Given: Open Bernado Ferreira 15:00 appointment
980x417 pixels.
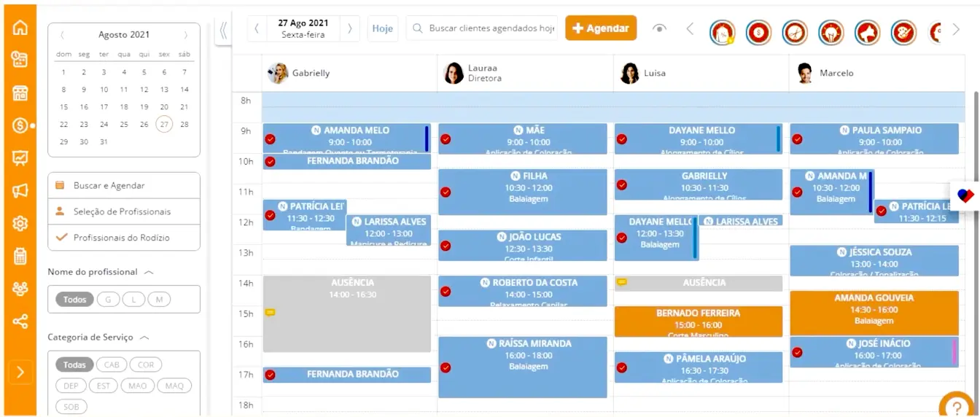Looking at the screenshot, I should click(699, 322).
